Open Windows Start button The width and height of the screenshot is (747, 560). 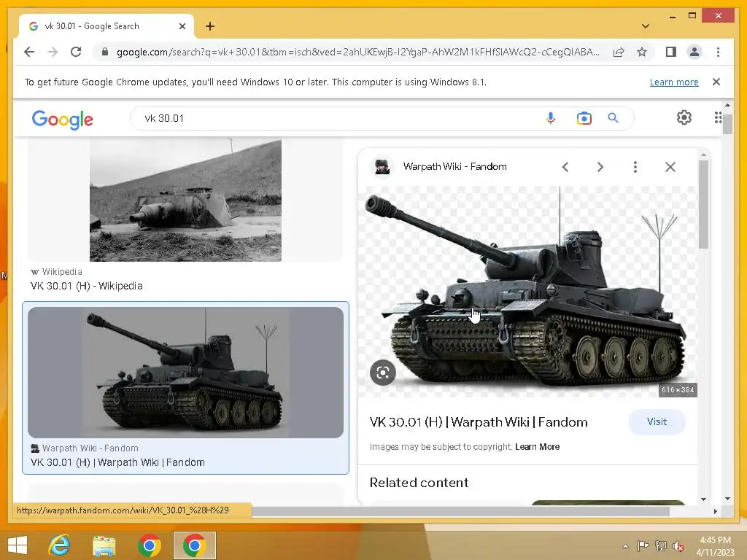(x=18, y=545)
